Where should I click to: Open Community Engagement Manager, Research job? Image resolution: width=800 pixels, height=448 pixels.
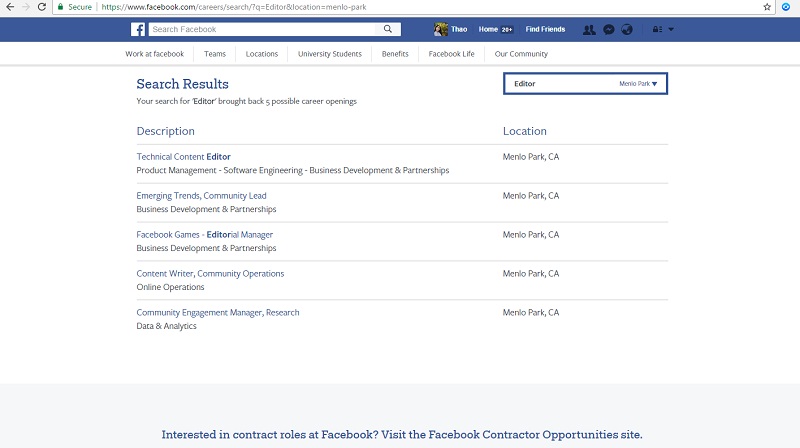click(x=218, y=312)
